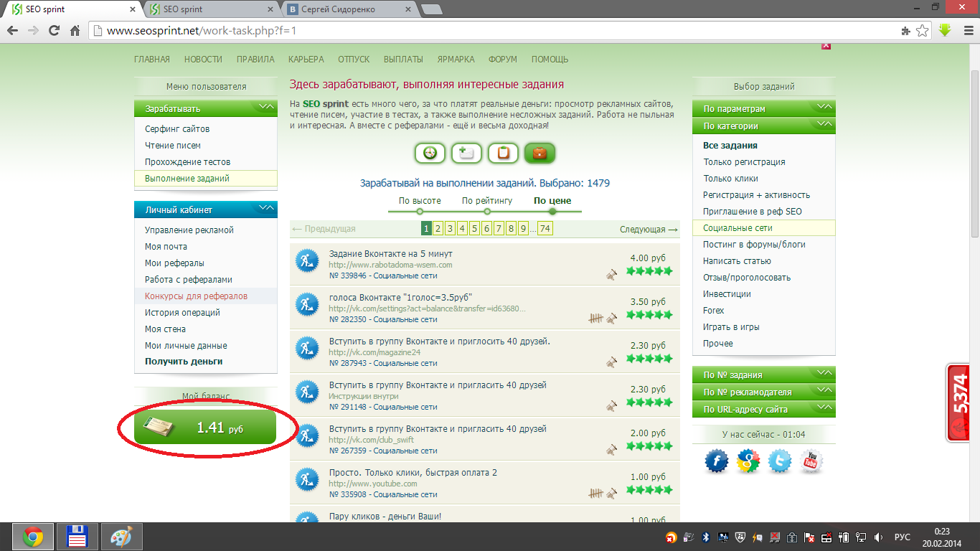
Task: Click the green plus icon button
Action: click(466, 153)
